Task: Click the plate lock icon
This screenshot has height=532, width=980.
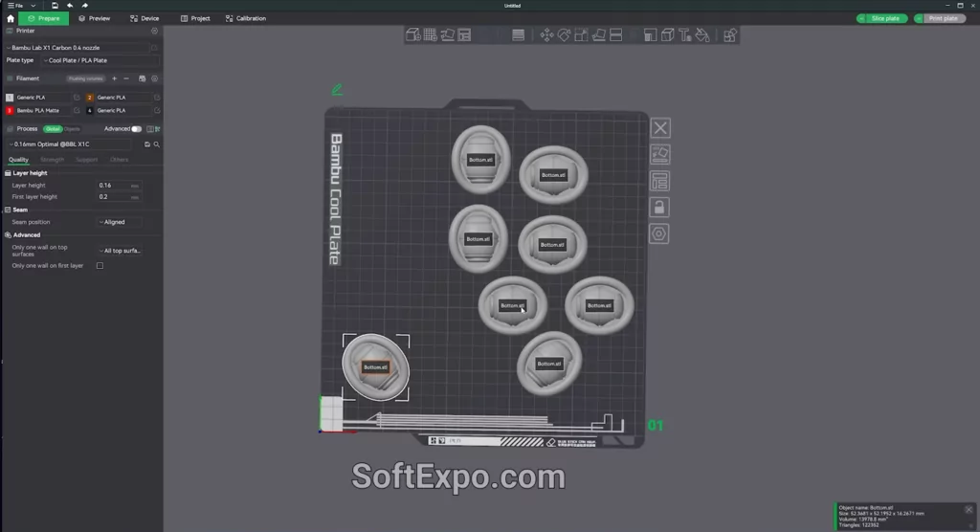Action: tap(659, 208)
